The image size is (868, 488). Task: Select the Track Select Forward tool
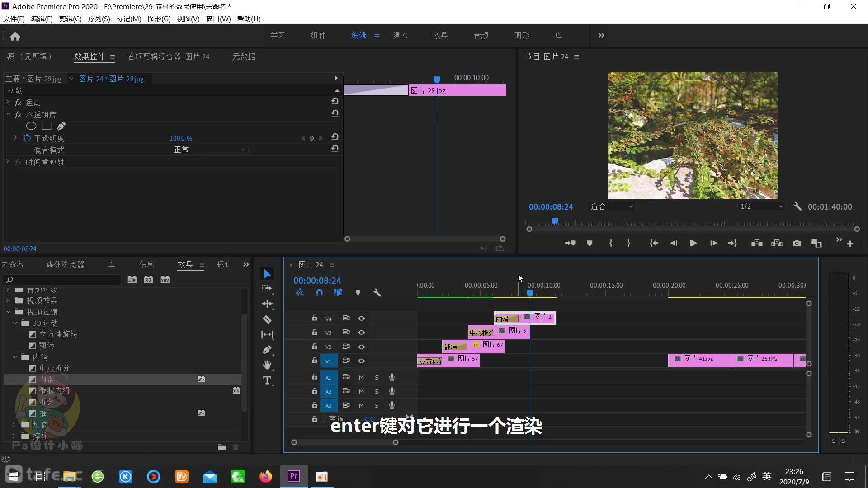tap(267, 288)
